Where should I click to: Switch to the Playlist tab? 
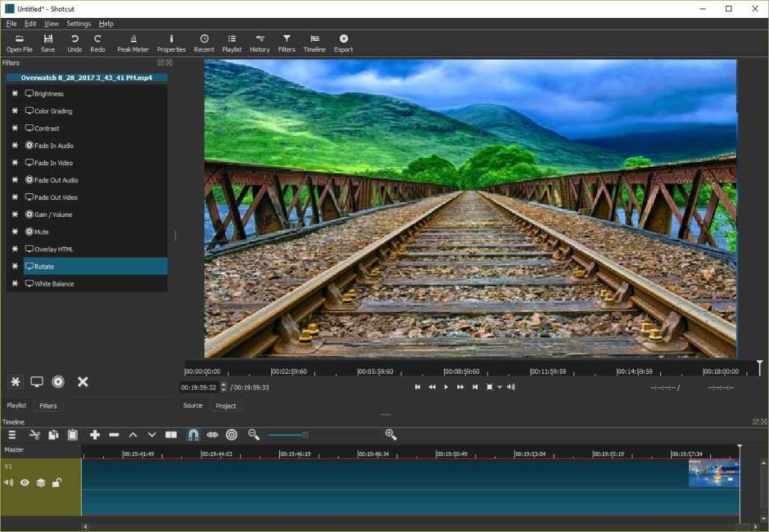point(16,406)
